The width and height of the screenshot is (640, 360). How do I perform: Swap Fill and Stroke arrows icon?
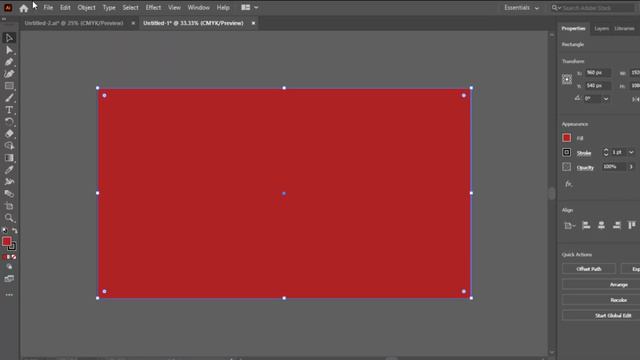[15, 231]
